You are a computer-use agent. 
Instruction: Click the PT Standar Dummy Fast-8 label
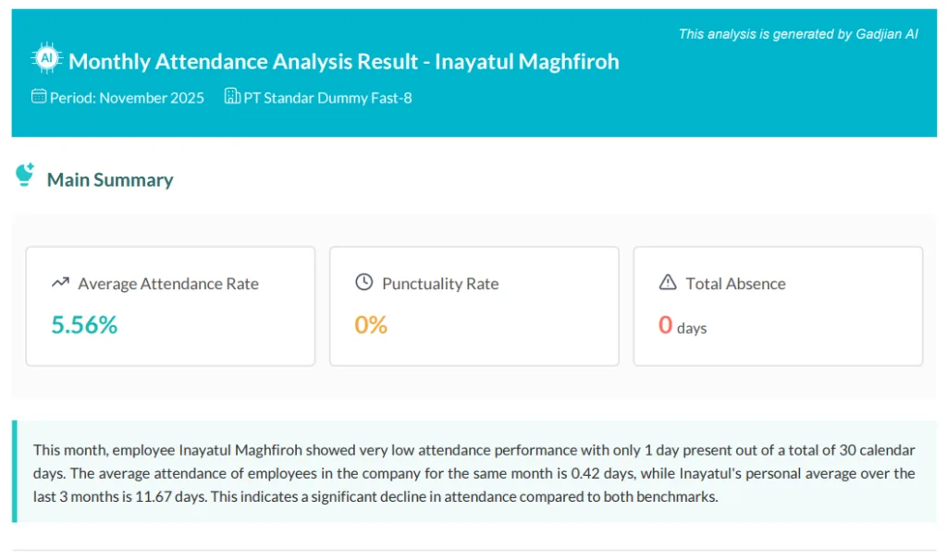[x=327, y=97]
